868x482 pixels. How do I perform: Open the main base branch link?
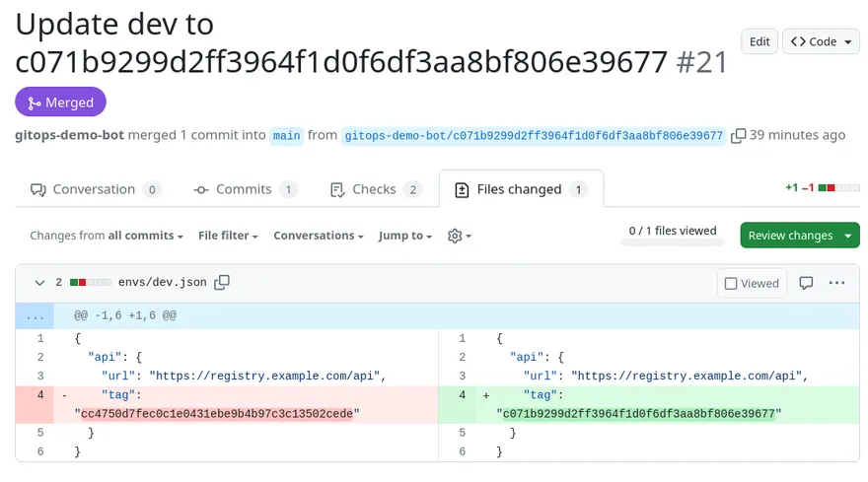pos(287,136)
